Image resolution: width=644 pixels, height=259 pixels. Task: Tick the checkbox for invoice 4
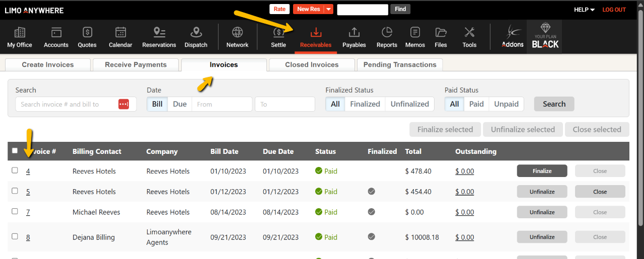tap(15, 170)
